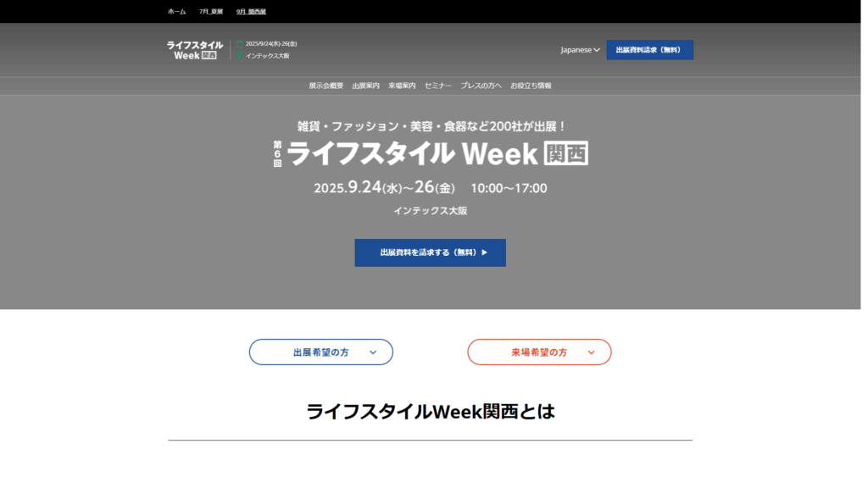
Task: Open the プレスの方へ menu item
Action: 481,86
